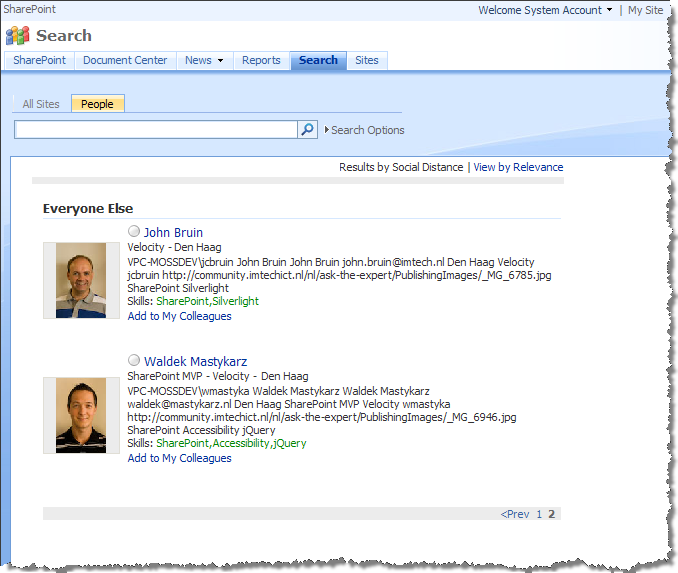Click John Bruin's presence status icon
The width and height of the screenshot is (678, 573).
coord(134,231)
